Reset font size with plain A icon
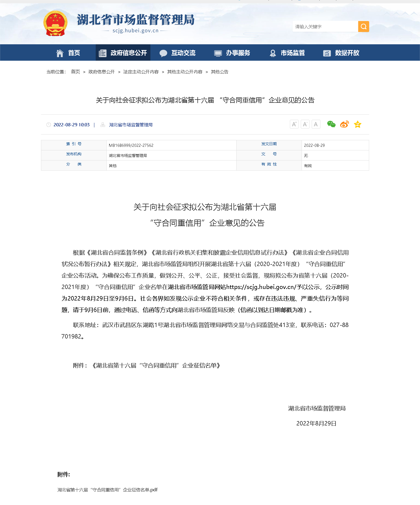The width and height of the screenshot is (420, 505). pyautogui.click(x=316, y=124)
